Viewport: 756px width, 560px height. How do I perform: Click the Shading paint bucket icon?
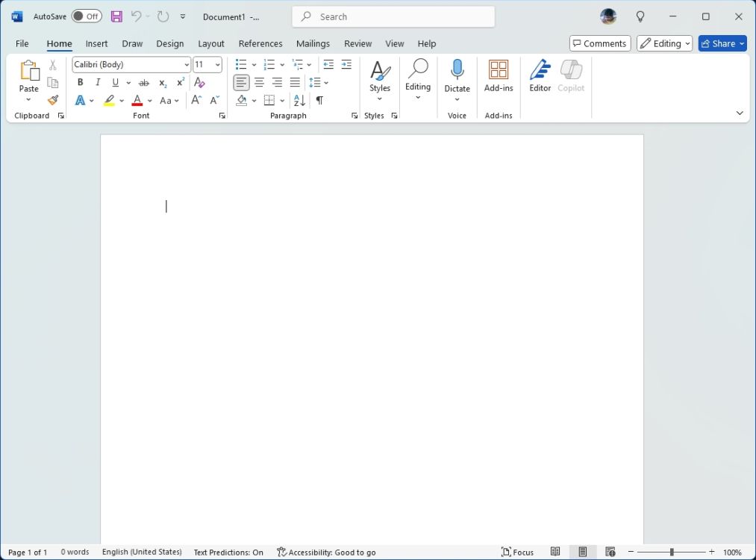click(242, 100)
